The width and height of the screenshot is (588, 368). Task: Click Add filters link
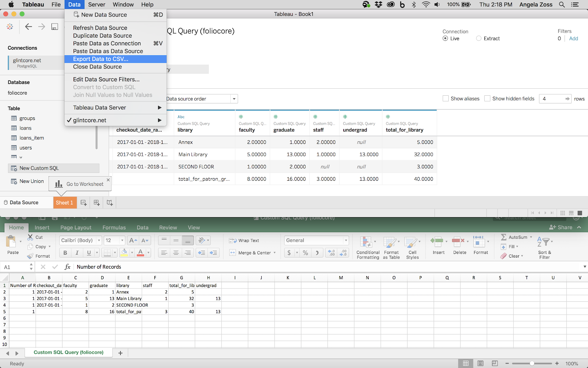pyautogui.click(x=573, y=38)
